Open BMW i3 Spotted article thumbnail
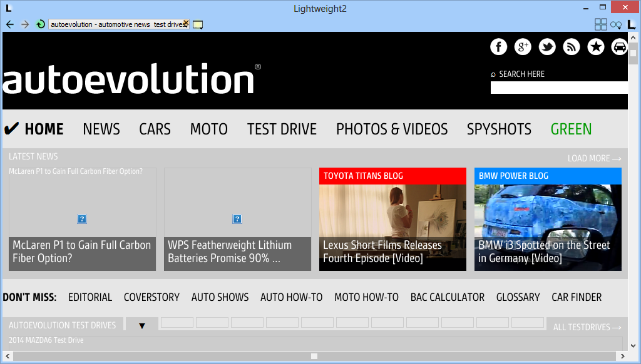641x364 pixels. tap(548, 227)
